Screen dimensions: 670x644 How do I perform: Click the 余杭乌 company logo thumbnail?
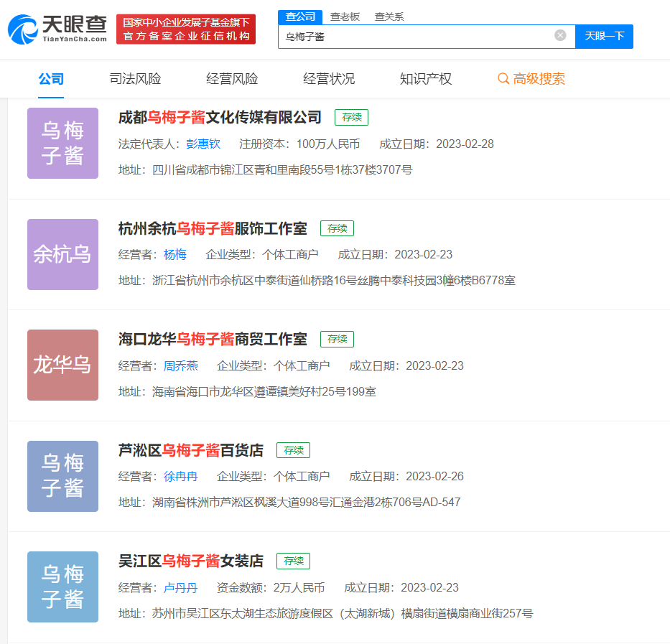(x=62, y=254)
